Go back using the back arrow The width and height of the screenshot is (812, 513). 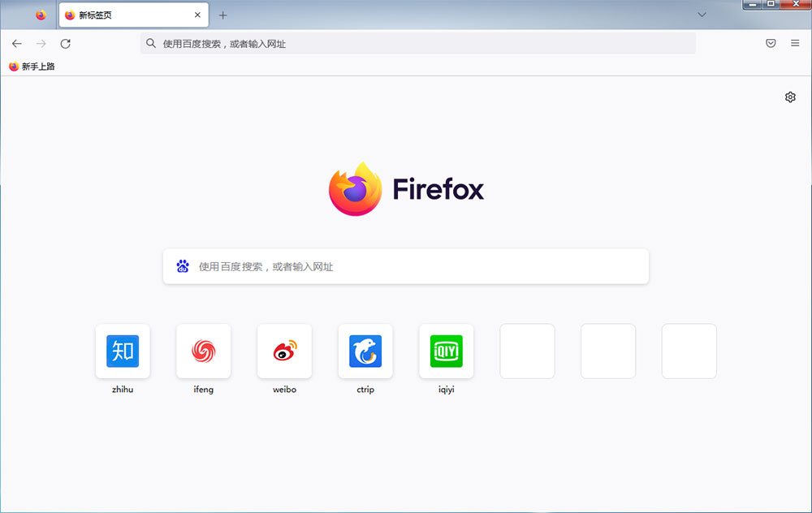pos(16,43)
